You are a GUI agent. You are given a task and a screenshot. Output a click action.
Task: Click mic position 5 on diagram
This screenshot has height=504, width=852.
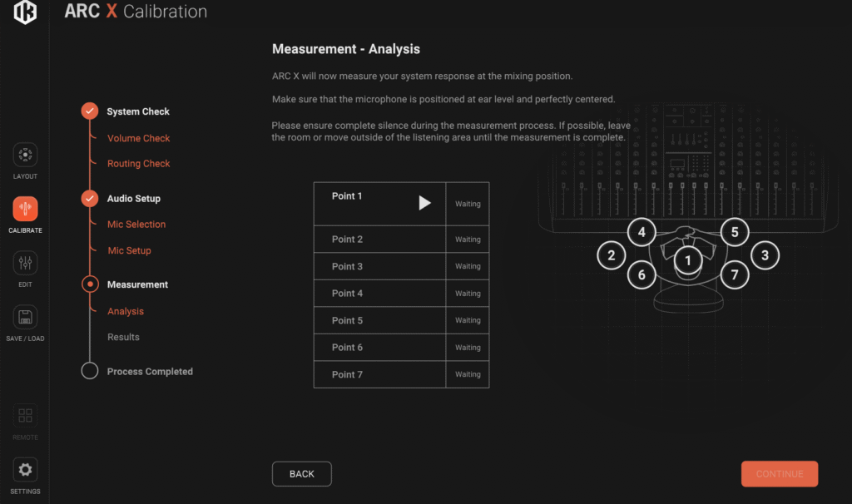tap(735, 232)
